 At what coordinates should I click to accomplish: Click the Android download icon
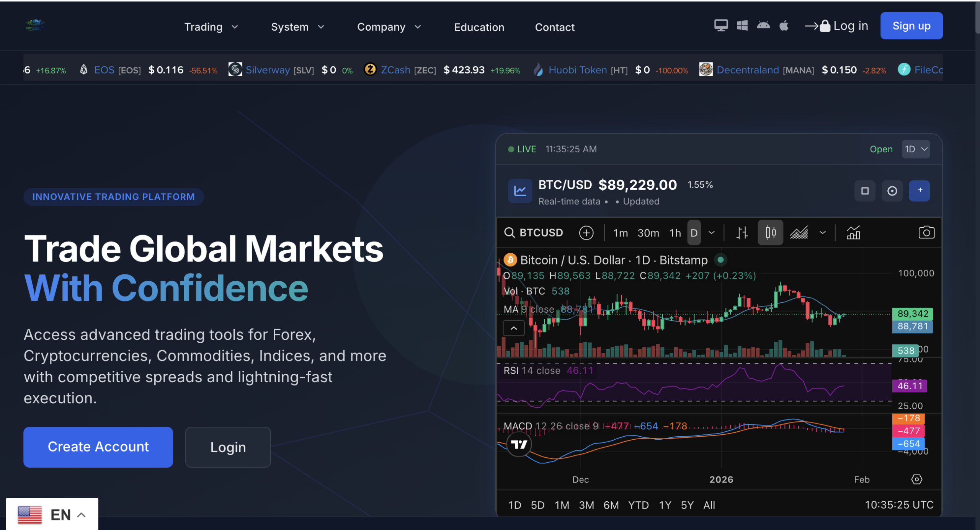pos(763,26)
